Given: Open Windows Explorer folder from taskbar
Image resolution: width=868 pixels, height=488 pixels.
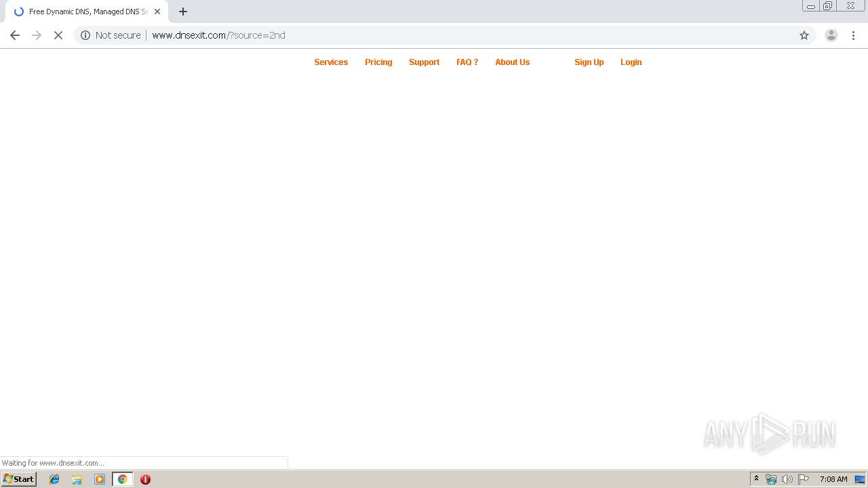Looking at the screenshot, I should tap(77, 479).
